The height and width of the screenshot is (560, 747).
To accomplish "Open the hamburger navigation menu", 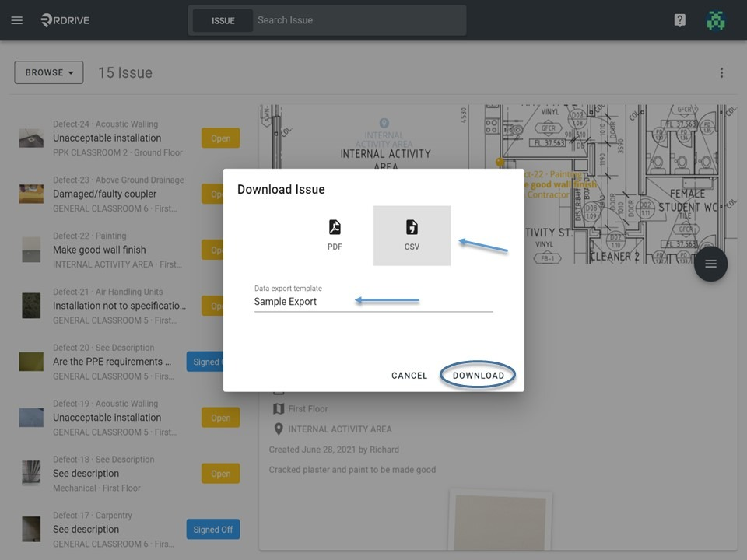I will 16,20.
